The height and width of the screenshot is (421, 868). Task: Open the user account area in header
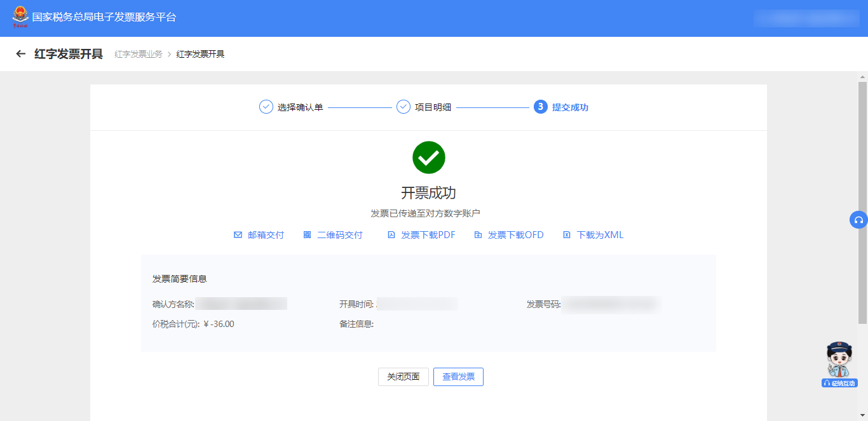(x=806, y=18)
